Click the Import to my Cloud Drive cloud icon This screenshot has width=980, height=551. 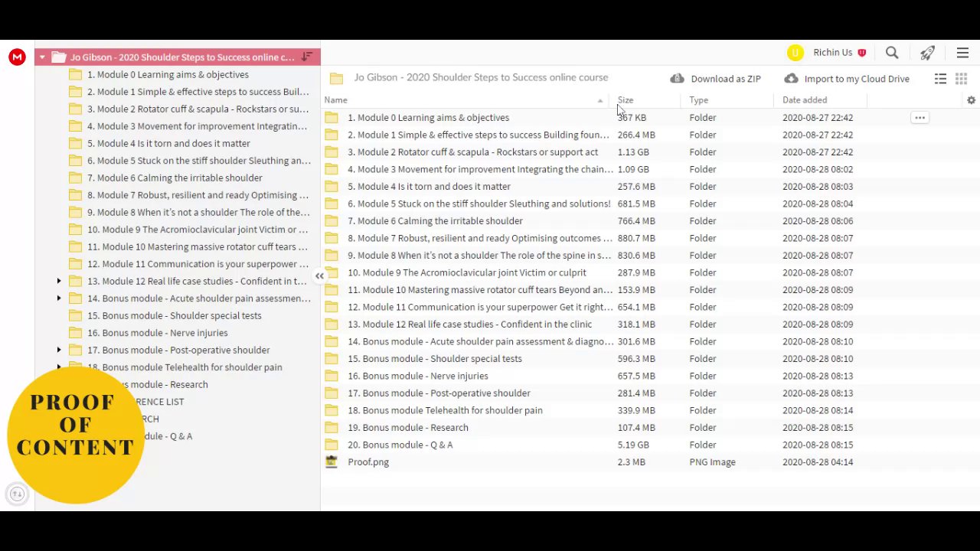[791, 78]
